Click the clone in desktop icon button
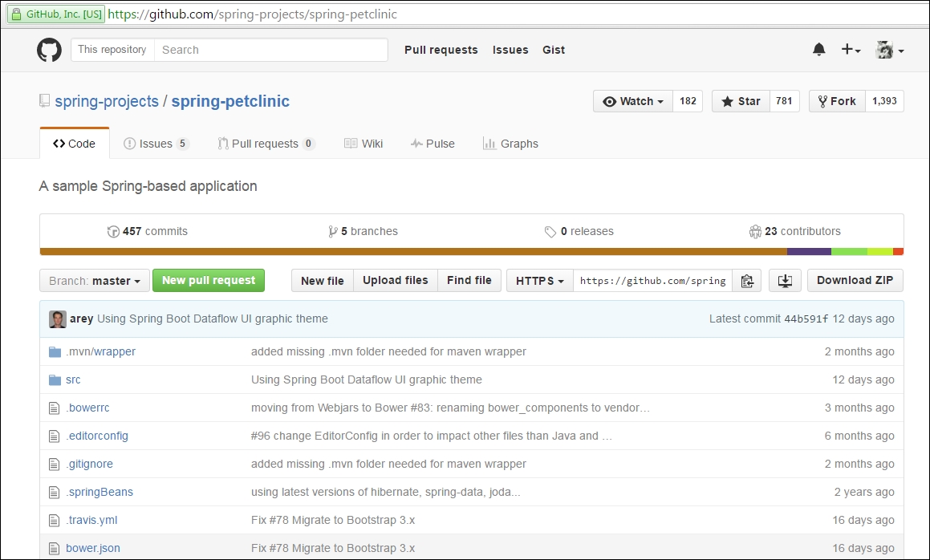The height and width of the screenshot is (560, 930). click(785, 281)
